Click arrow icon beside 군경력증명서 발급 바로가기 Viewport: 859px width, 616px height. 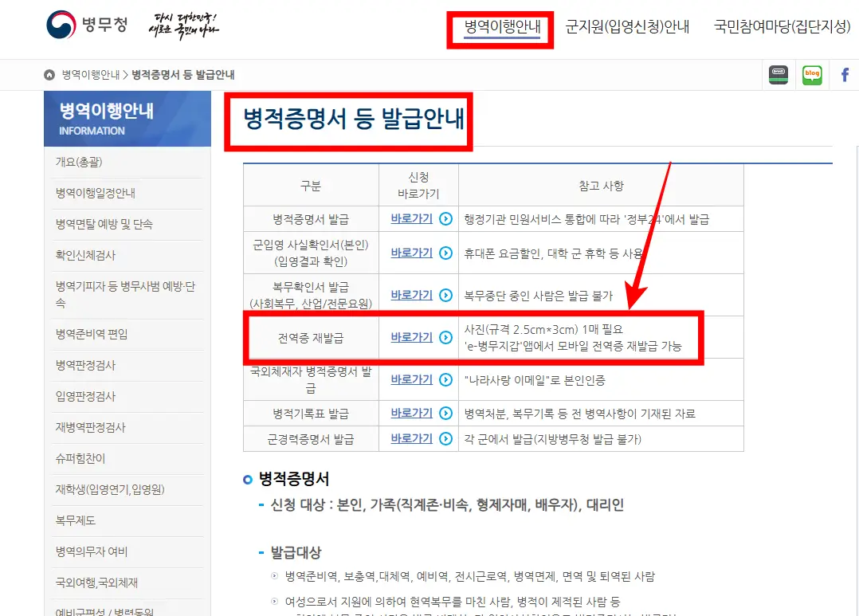[x=445, y=438]
